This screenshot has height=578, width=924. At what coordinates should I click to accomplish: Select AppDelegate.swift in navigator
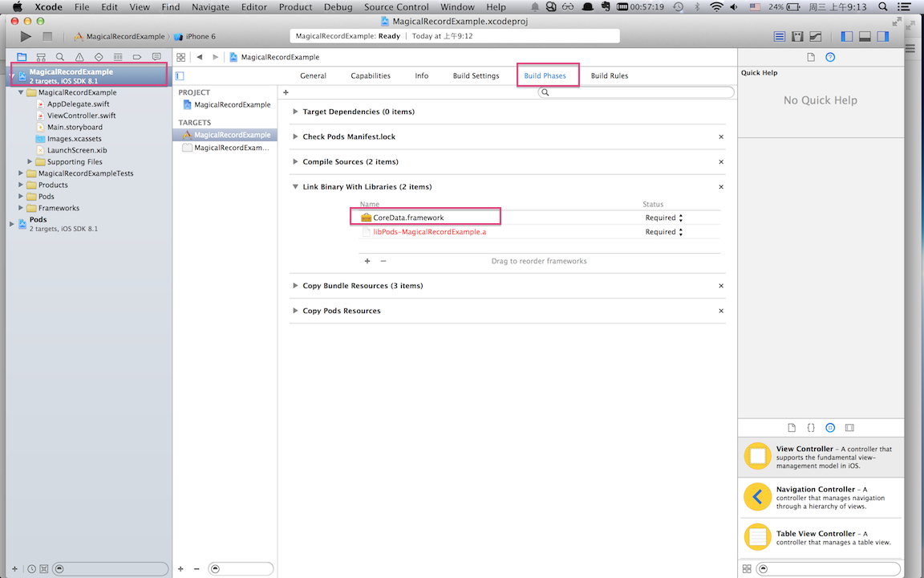(79, 104)
